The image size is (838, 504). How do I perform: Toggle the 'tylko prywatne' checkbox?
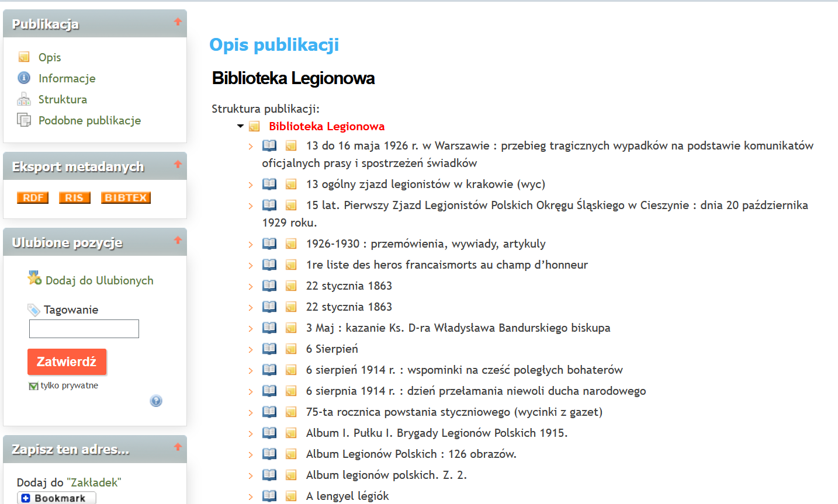(x=33, y=386)
